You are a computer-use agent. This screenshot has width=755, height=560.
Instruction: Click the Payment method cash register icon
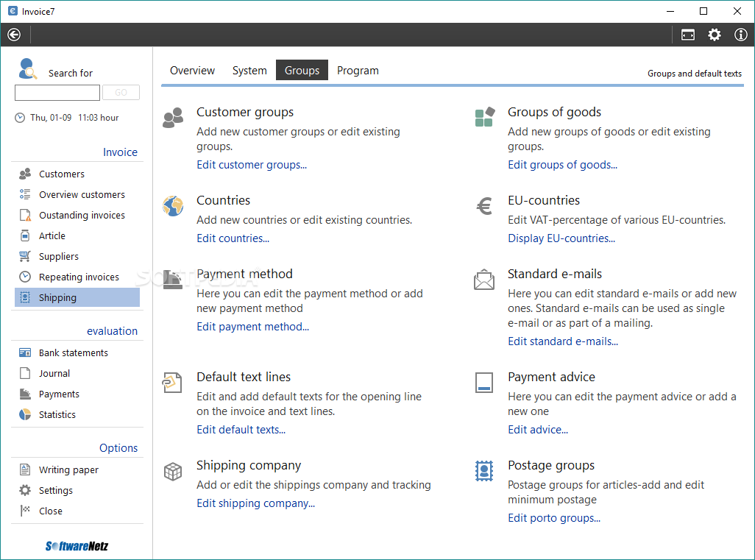(173, 280)
